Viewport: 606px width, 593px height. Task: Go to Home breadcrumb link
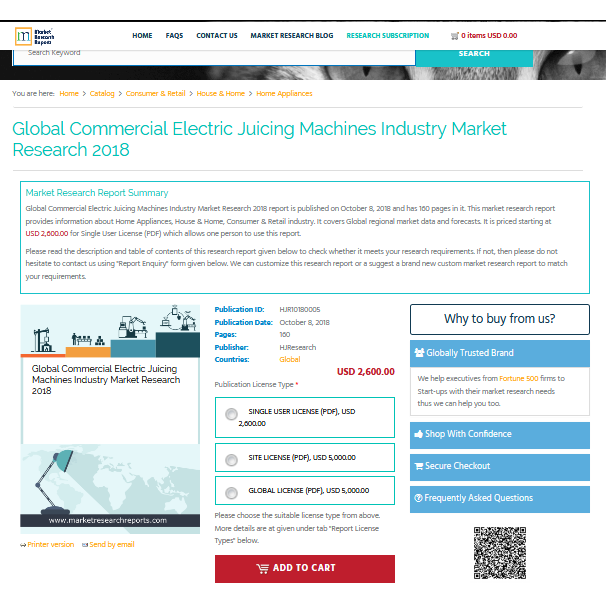pyautogui.click(x=69, y=94)
